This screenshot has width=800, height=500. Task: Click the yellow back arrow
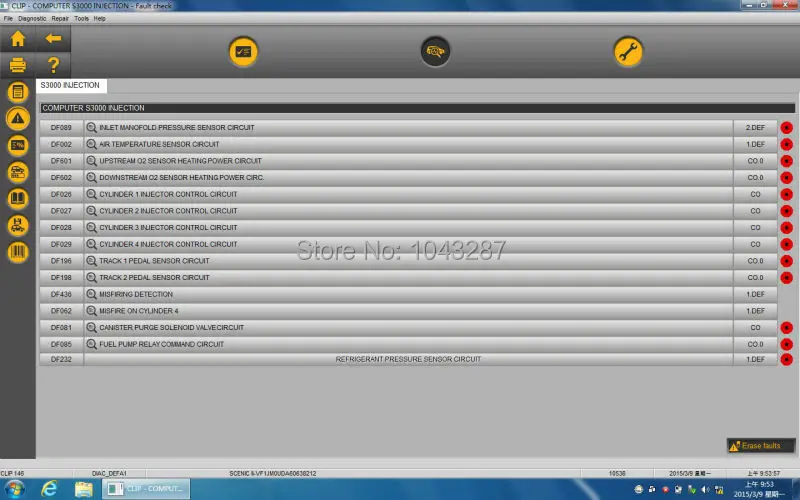[x=53, y=39]
